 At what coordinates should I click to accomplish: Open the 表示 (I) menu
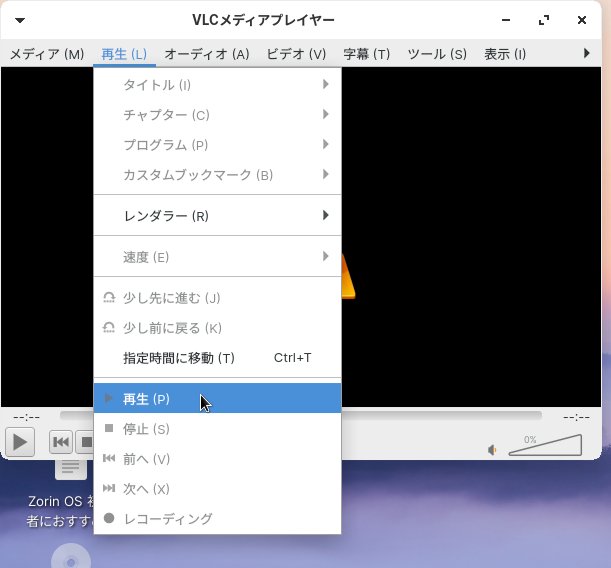[x=505, y=54]
